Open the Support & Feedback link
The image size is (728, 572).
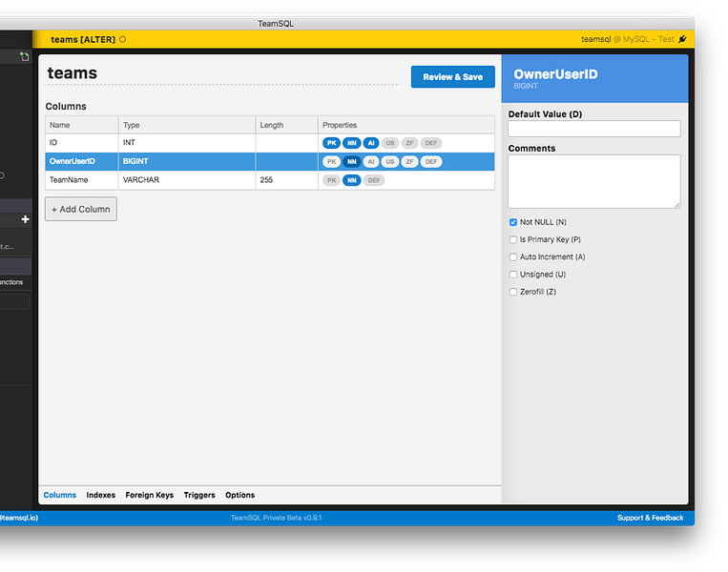click(650, 518)
